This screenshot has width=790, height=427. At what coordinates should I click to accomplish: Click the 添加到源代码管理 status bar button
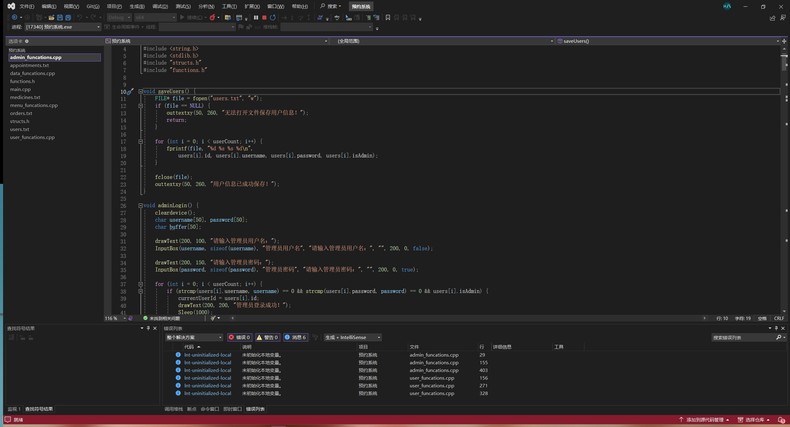pos(703,420)
